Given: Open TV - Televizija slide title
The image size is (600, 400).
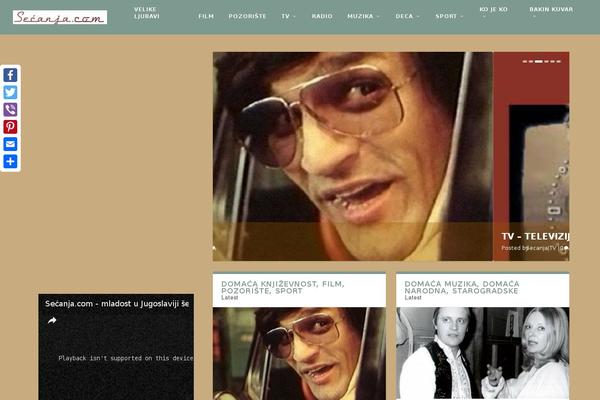Looking at the screenshot, I should [x=535, y=237].
